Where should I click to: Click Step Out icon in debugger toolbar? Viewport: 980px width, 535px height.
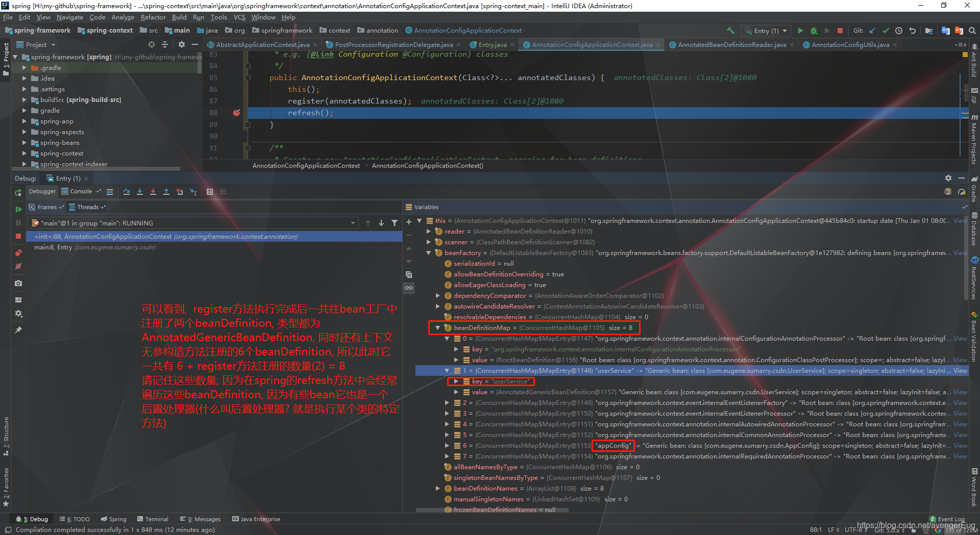tap(166, 192)
